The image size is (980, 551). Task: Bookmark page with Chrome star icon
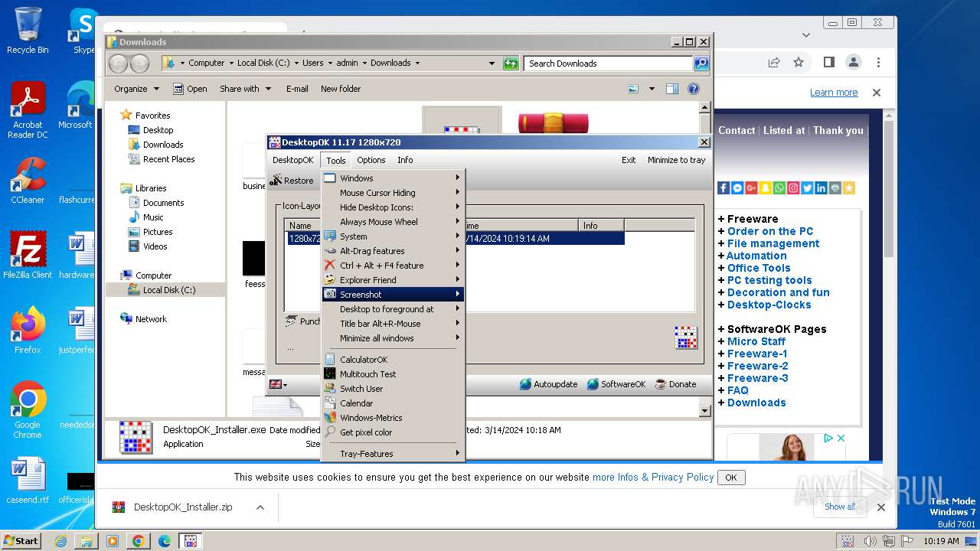click(x=799, y=62)
